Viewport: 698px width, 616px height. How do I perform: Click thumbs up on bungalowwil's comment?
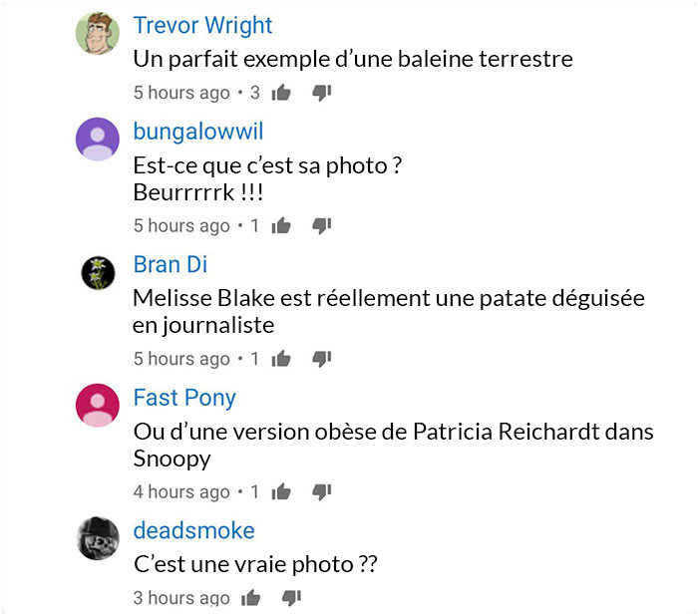(x=281, y=225)
